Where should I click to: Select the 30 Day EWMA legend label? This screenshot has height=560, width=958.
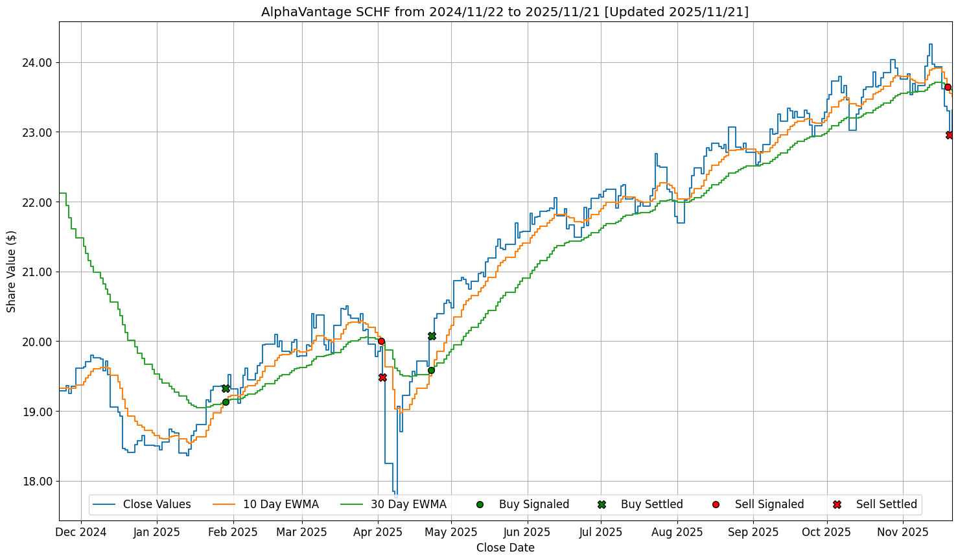tap(408, 504)
